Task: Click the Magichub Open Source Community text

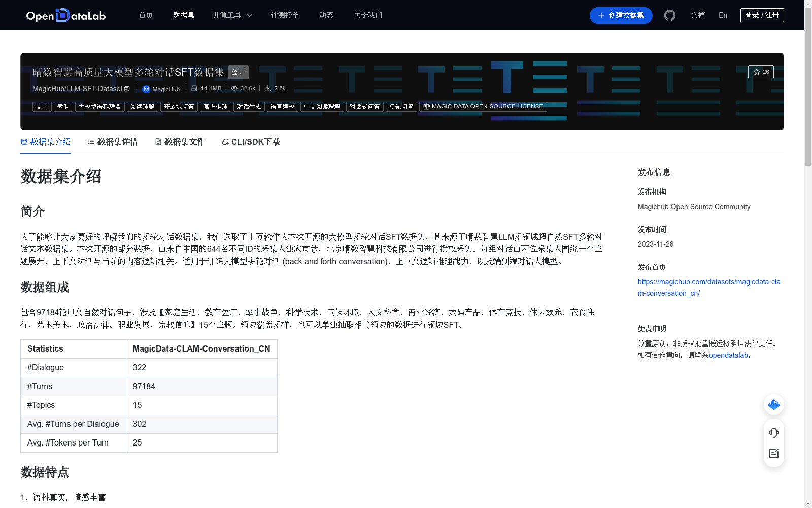Action: 694,207
